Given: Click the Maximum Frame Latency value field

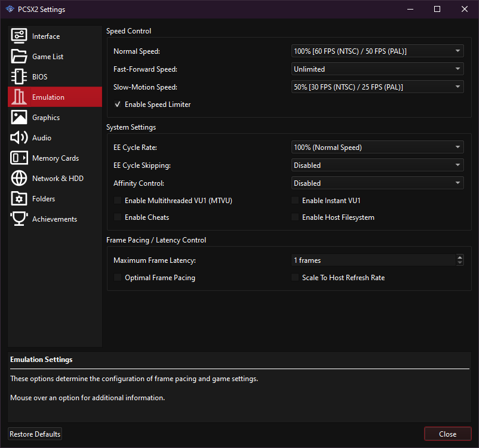Looking at the screenshot, I should click(373, 260).
